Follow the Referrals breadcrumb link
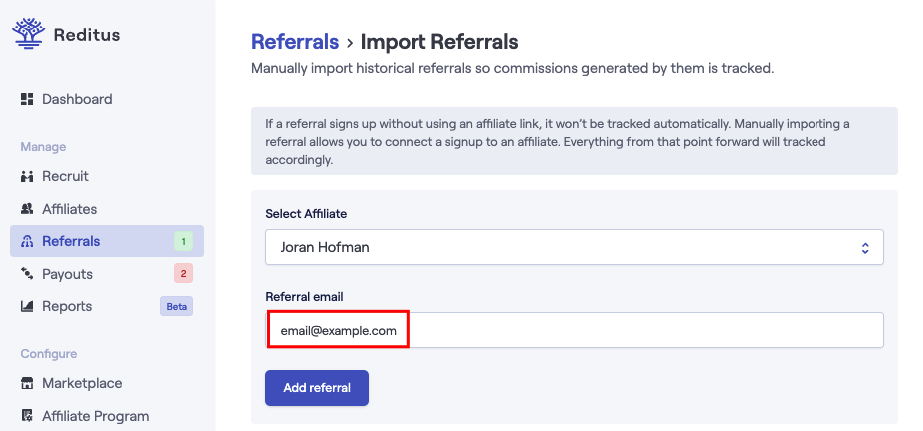This screenshot has width=923, height=431. pos(295,42)
